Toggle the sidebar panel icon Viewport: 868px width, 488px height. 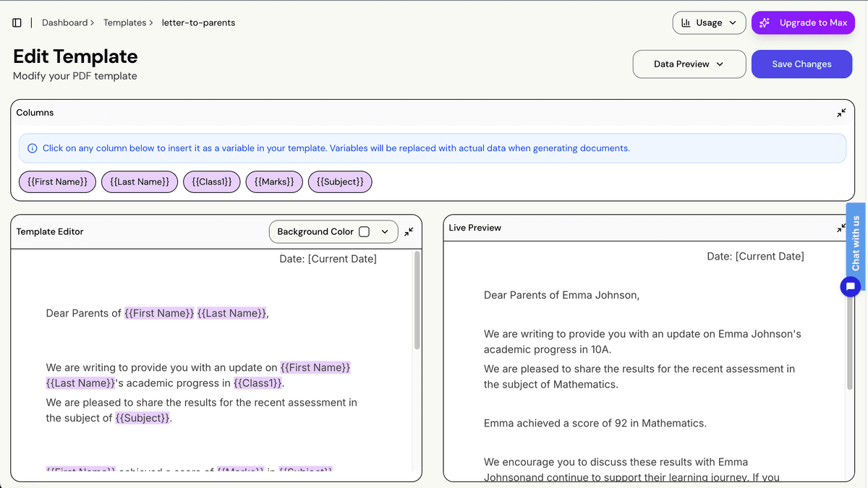click(17, 22)
